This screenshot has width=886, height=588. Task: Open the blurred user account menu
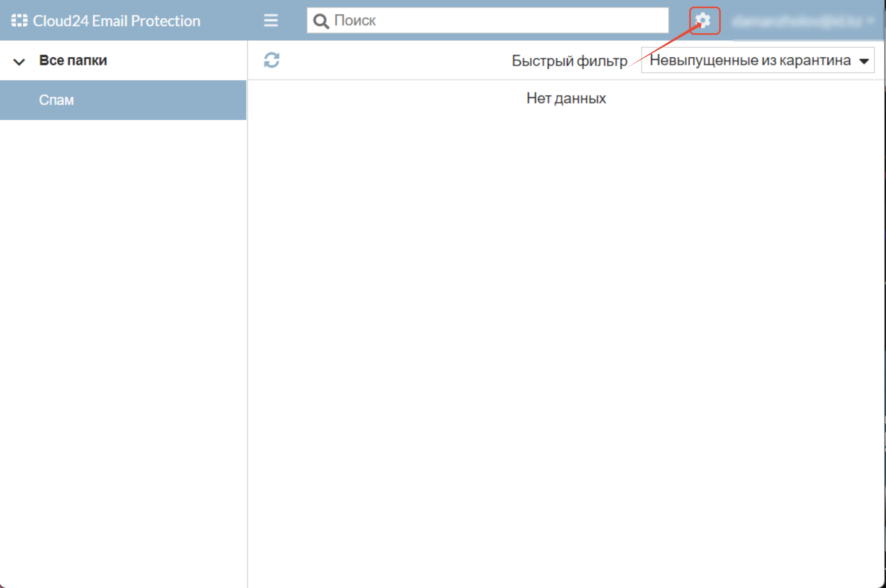pyautogui.click(x=797, y=21)
